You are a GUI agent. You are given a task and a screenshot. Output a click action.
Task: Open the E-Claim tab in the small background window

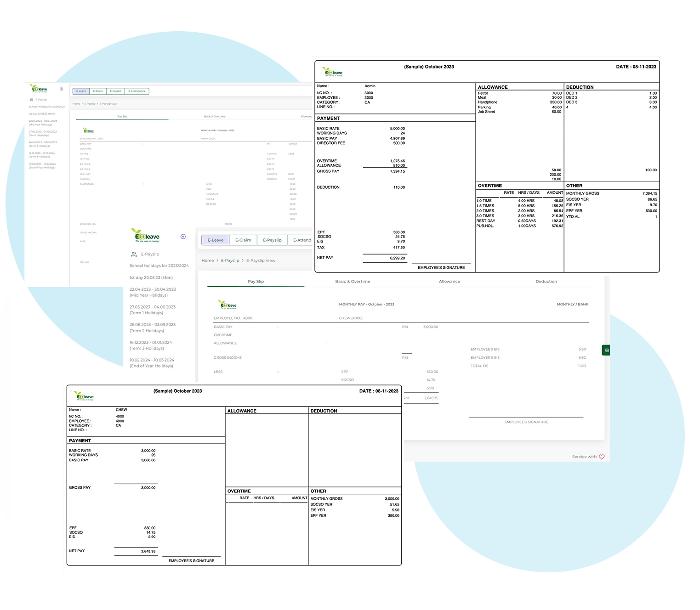[x=98, y=91]
